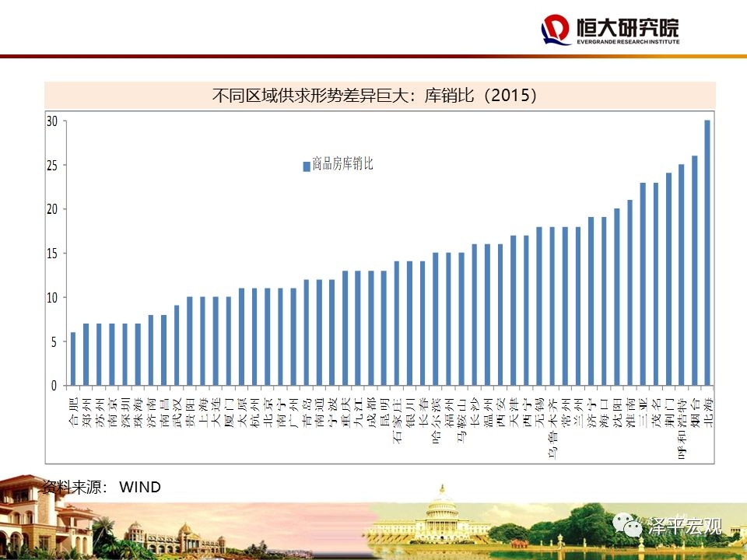Viewport: 747px width, 560px height.
Task: Select the x-axis label 上海
Action: (203, 414)
